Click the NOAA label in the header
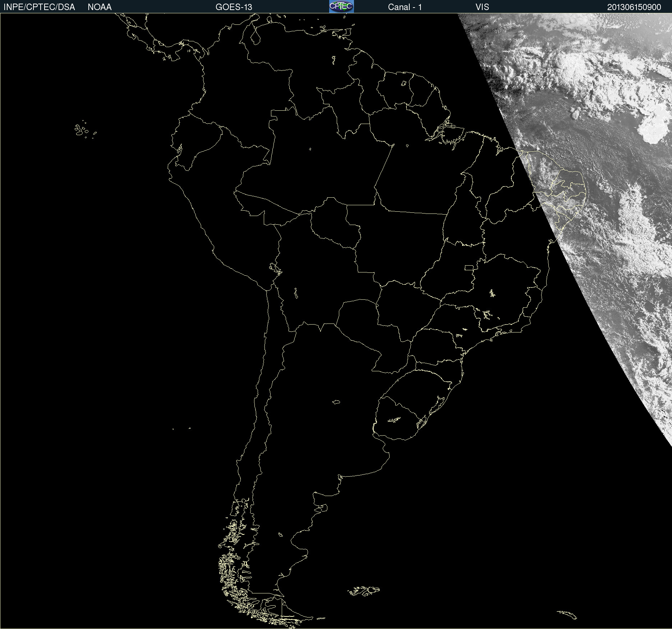 [100, 7]
